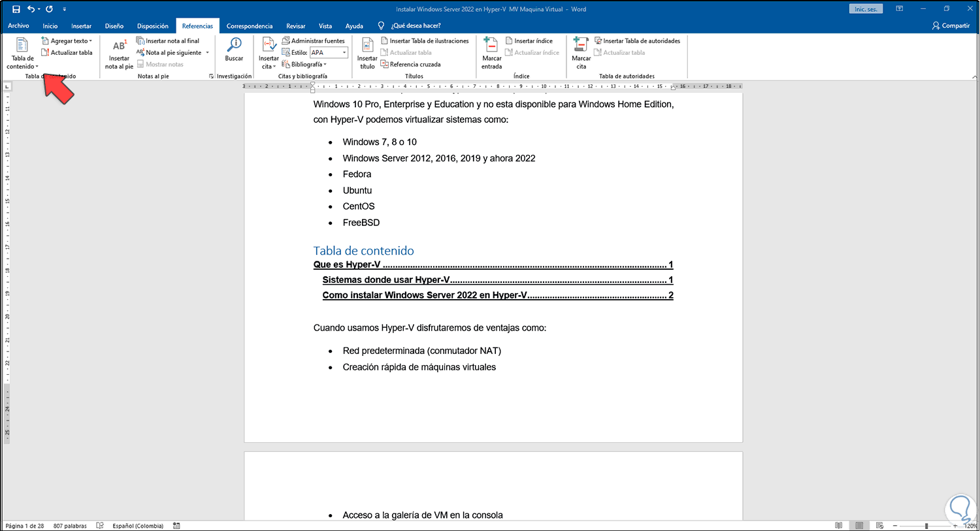The width and height of the screenshot is (980, 531).
Task: Click Marcar cita
Action: coord(581,53)
